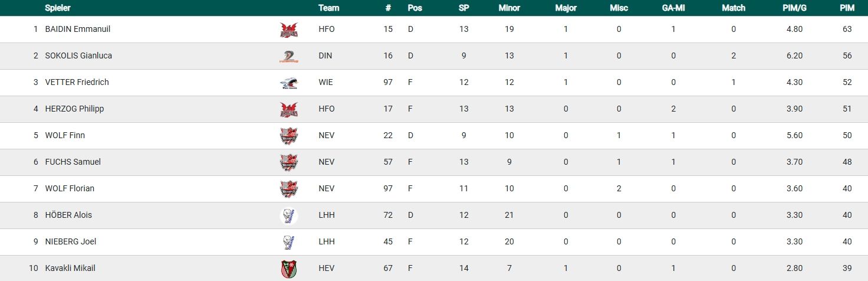The width and height of the screenshot is (868, 281).
Task: Click the HFO team logo beside BAIDIN Emmanuil
Action: pos(289,30)
